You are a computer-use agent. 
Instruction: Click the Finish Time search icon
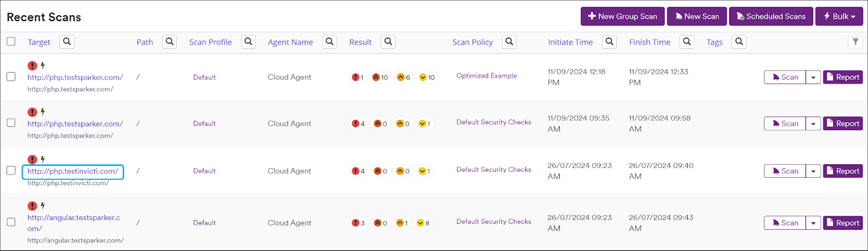[x=687, y=42]
